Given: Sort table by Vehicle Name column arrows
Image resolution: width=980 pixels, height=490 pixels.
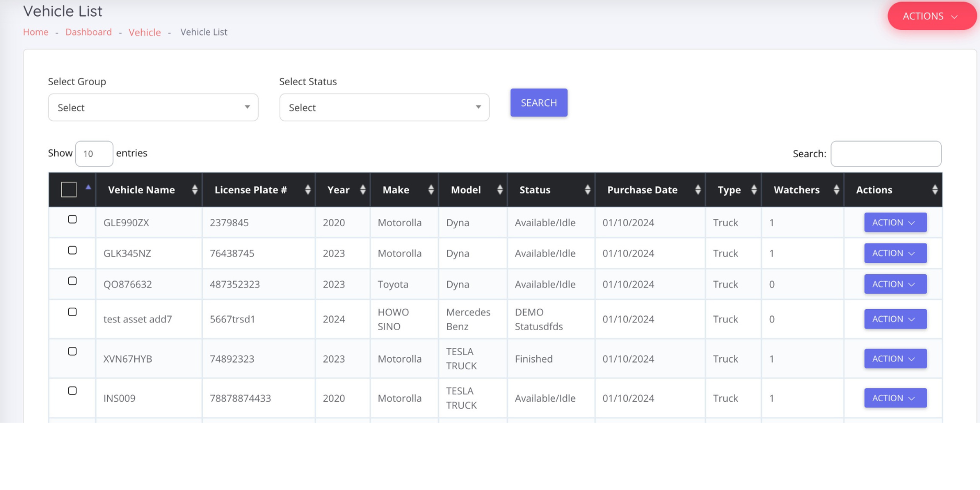Looking at the screenshot, I should (x=194, y=190).
